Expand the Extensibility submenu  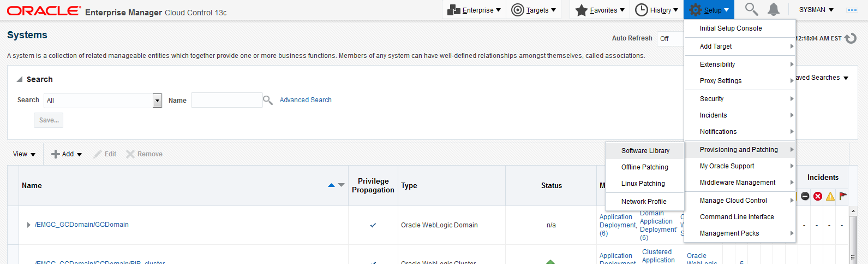click(739, 64)
